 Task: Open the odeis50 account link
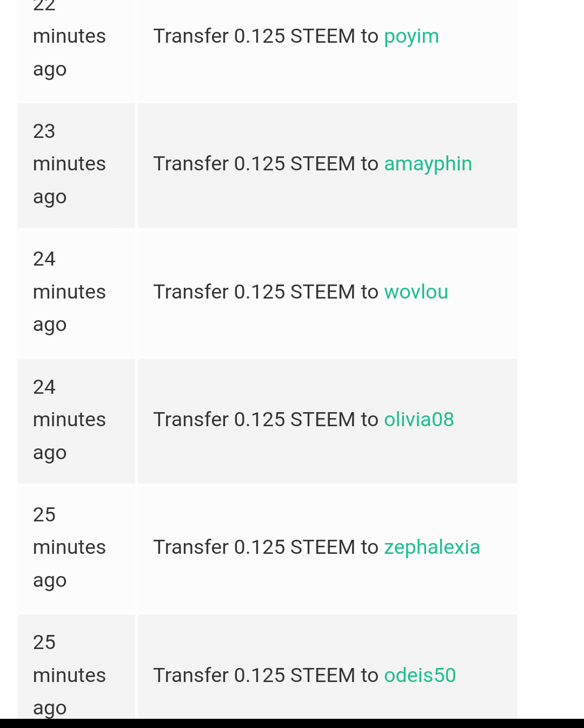coord(420,676)
